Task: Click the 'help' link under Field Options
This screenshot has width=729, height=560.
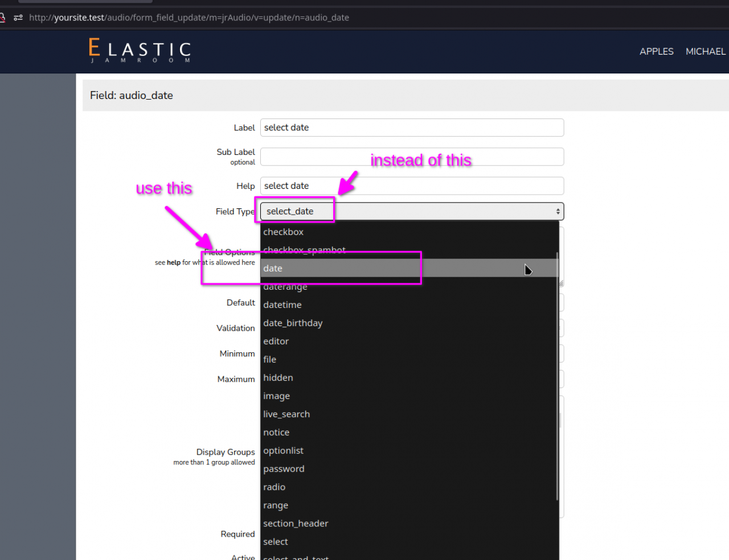Action: pyautogui.click(x=174, y=263)
